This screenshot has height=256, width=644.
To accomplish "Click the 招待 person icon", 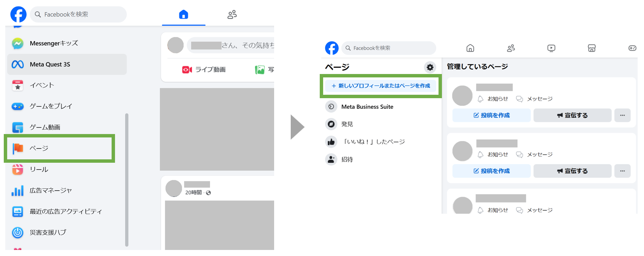I will (331, 160).
